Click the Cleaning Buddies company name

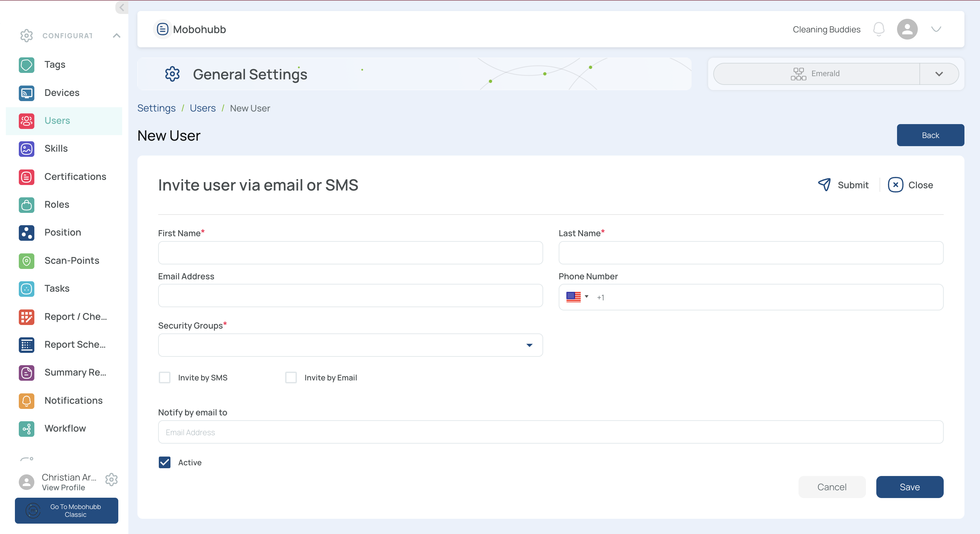pyautogui.click(x=826, y=29)
